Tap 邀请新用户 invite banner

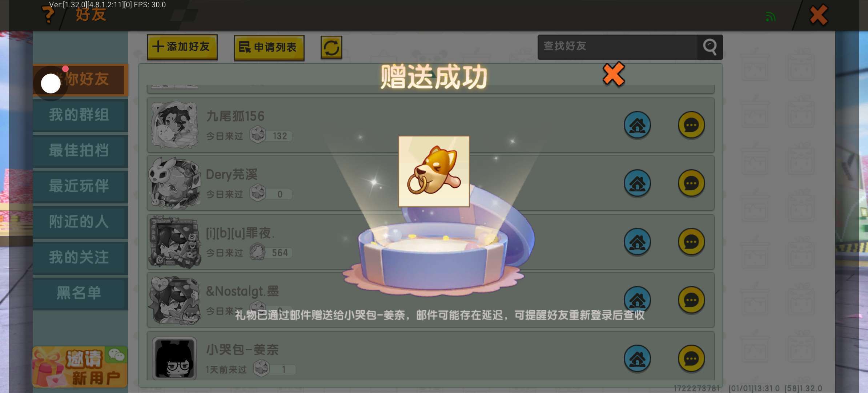pyautogui.click(x=80, y=367)
